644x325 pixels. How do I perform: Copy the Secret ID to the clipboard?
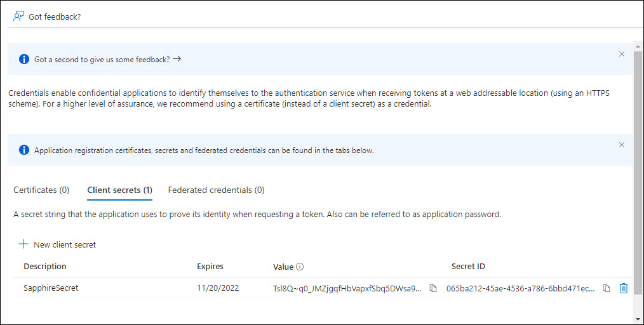point(607,288)
